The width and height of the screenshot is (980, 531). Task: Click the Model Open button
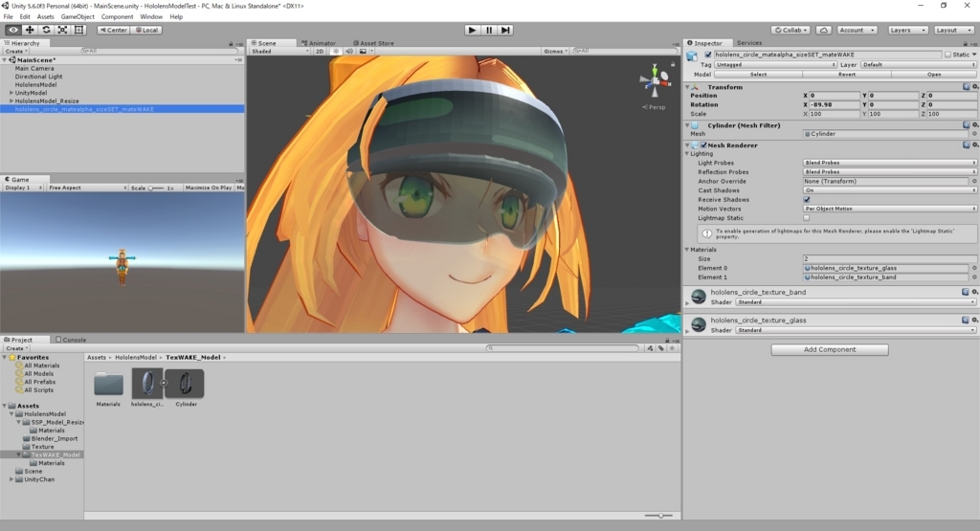tap(934, 75)
